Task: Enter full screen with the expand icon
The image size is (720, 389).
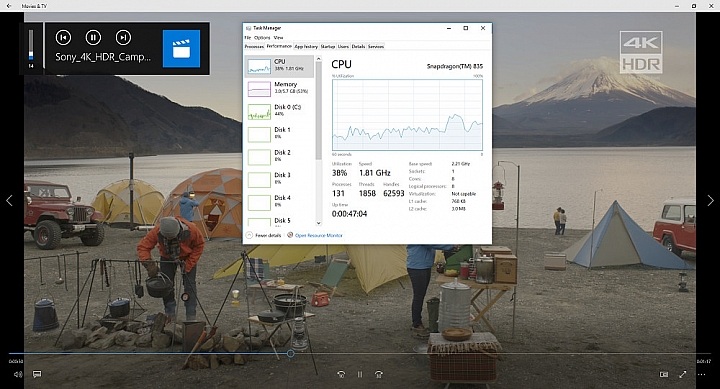Action: (683, 374)
